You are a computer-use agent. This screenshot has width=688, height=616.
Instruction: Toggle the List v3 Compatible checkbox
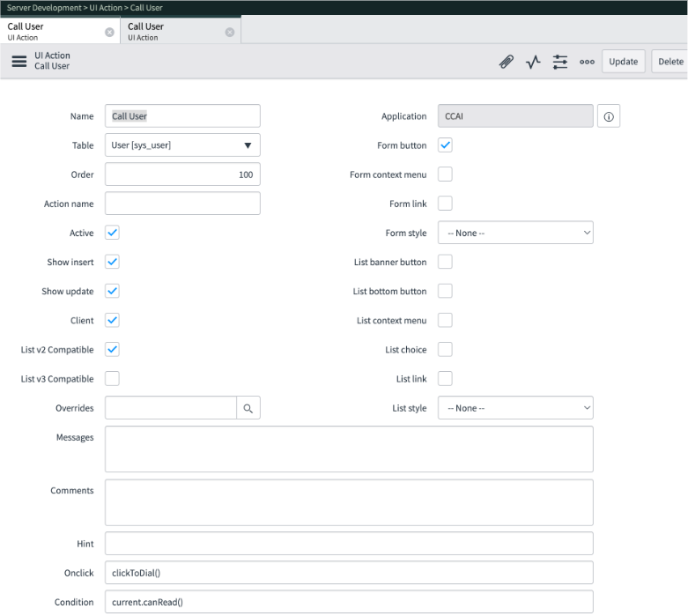point(112,379)
